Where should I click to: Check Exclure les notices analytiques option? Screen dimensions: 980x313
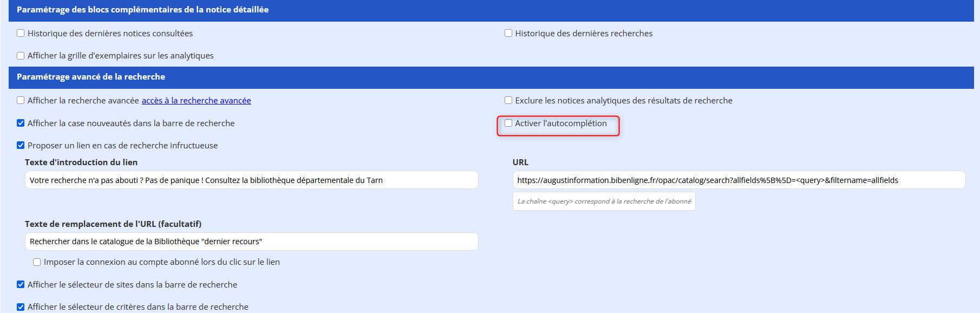click(508, 101)
